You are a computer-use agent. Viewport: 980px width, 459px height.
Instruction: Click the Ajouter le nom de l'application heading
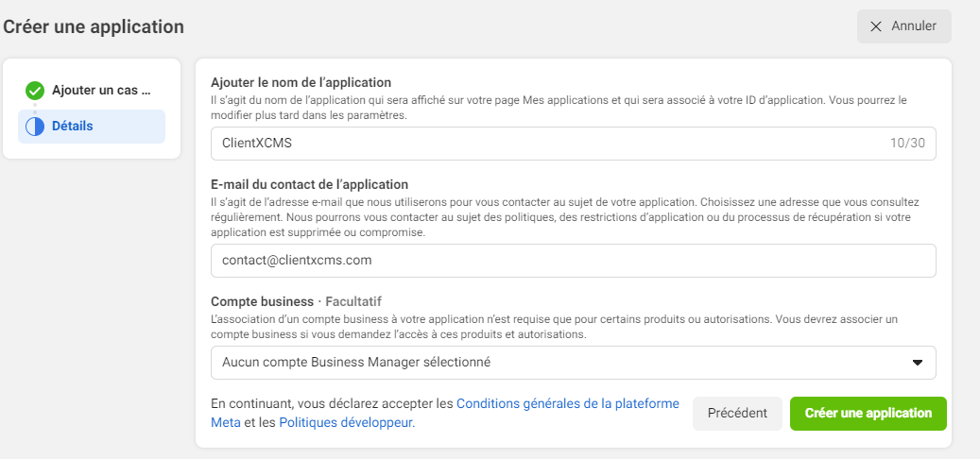click(x=301, y=82)
